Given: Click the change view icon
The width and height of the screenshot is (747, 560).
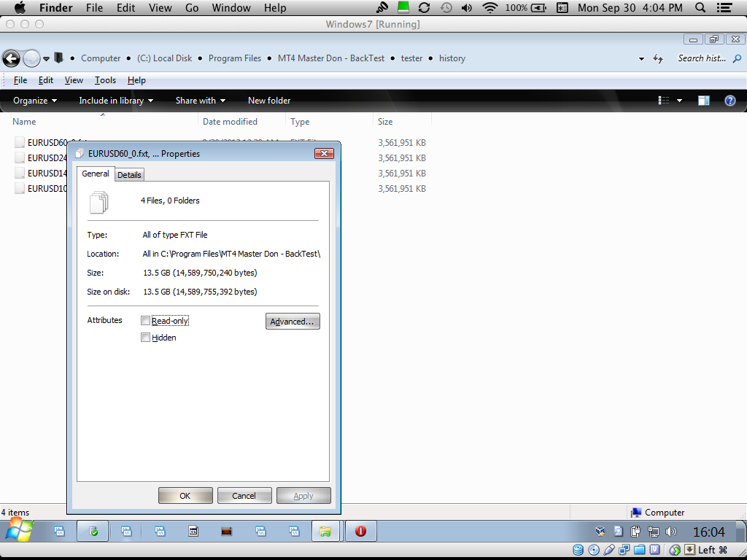Looking at the screenshot, I should click(664, 101).
